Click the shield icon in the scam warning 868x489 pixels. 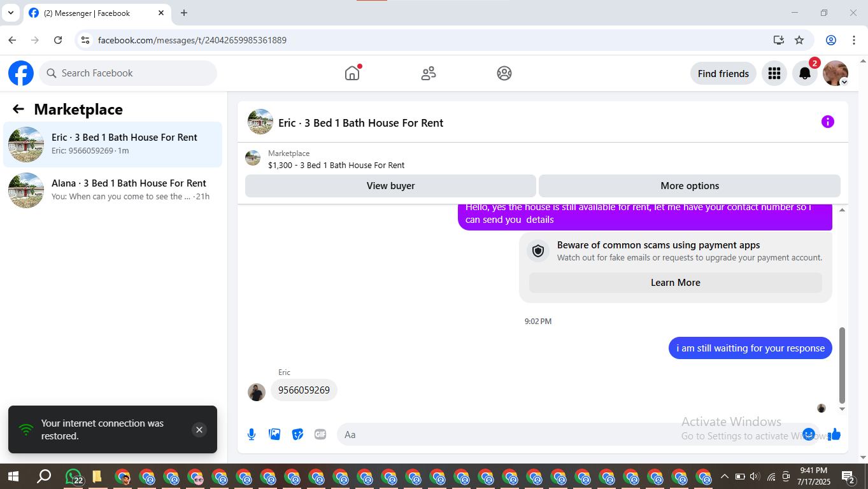(538, 251)
